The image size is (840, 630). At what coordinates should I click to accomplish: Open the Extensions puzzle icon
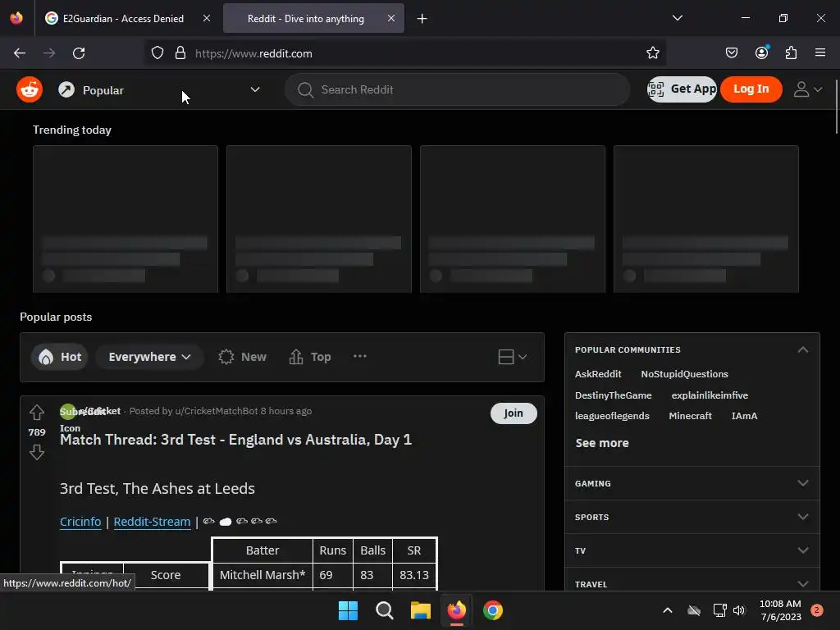791,53
